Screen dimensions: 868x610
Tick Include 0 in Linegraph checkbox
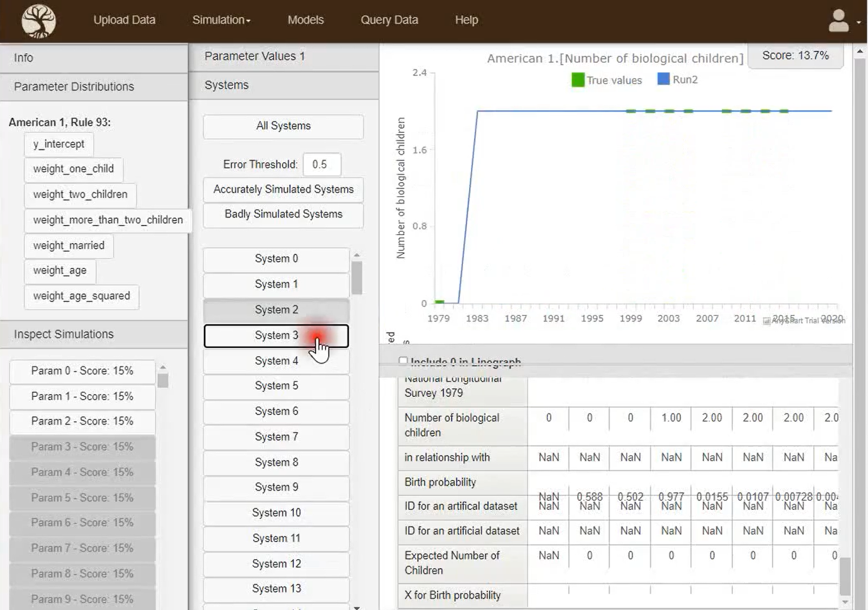tap(403, 361)
